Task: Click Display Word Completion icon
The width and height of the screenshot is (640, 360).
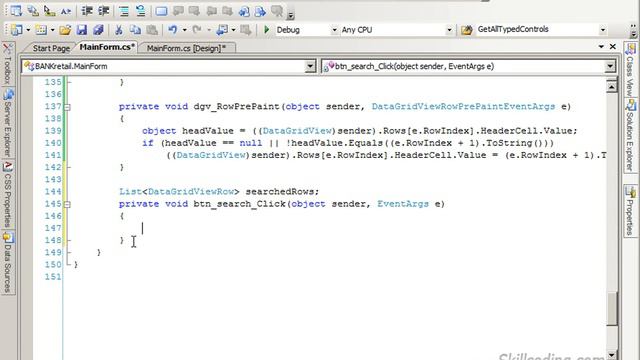Action: tap(66, 11)
